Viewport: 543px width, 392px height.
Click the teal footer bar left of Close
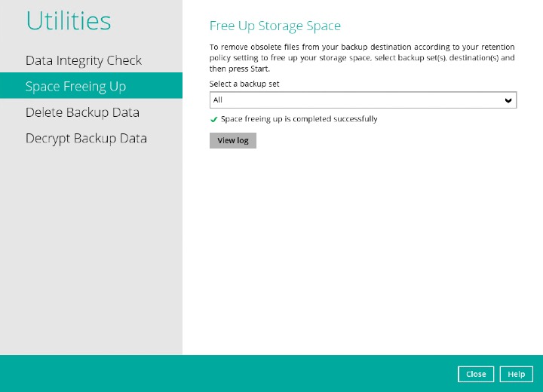pos(226,374)
